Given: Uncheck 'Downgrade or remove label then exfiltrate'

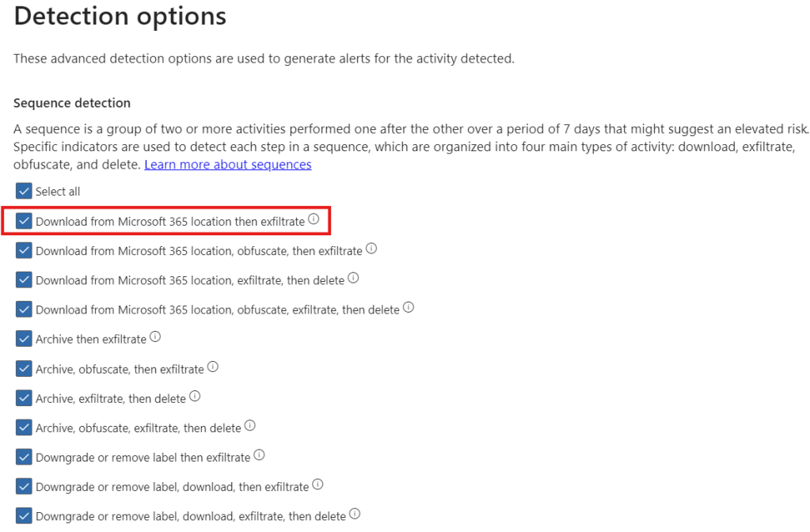Looking at the screenshot, I should [x=24, y=457].
